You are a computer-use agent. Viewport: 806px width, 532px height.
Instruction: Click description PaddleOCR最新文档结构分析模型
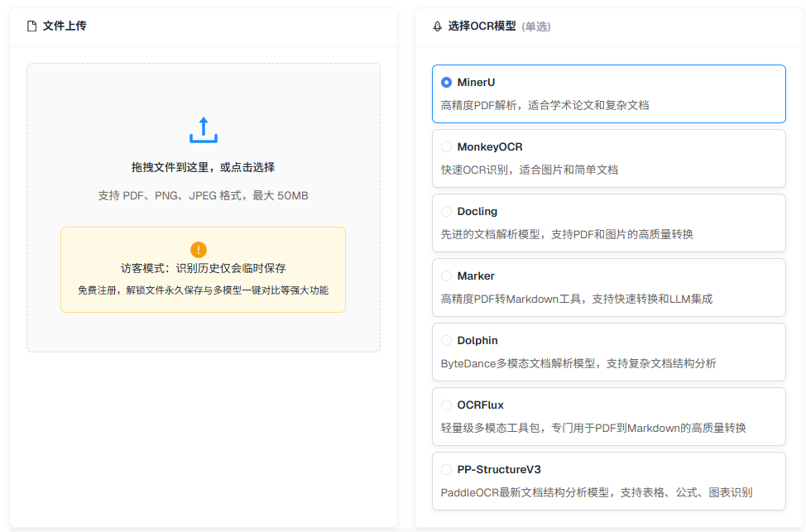pos(597,492)
